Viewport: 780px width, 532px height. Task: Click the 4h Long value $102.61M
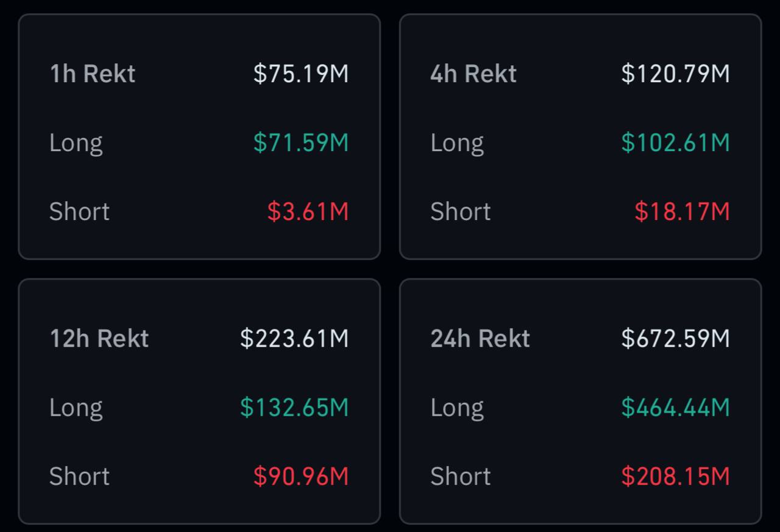click(675, 143)
